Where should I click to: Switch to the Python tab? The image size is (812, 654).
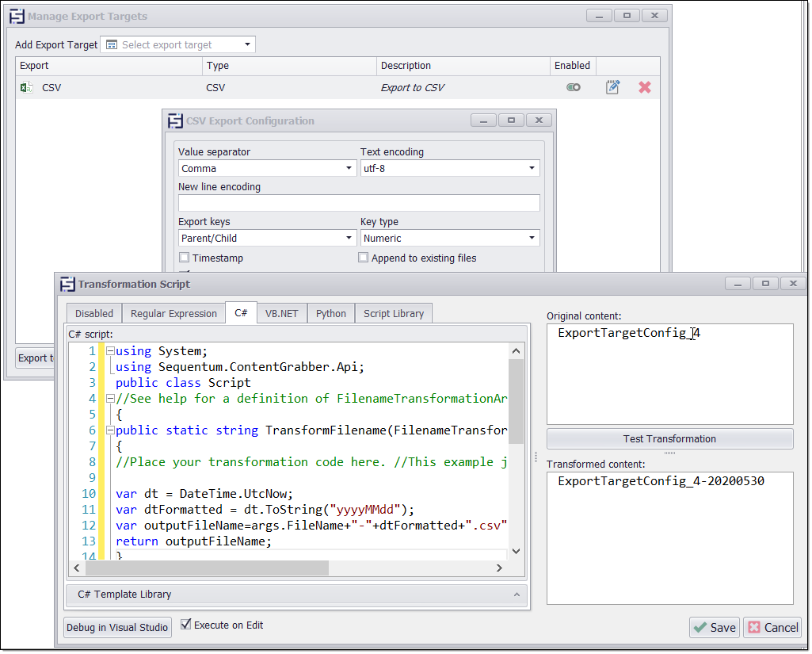(x=331, y=313)
